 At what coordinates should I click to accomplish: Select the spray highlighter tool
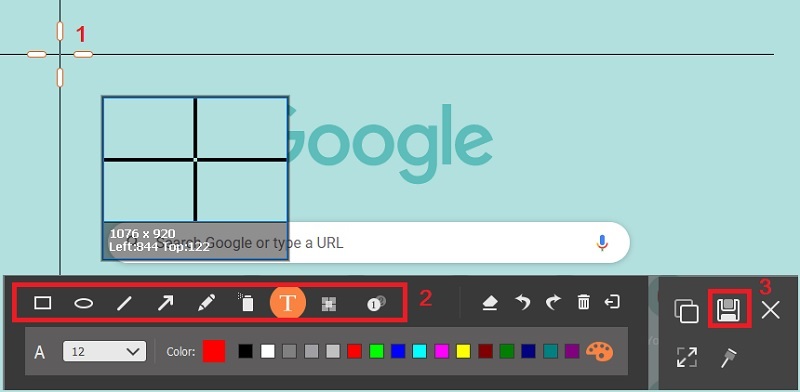point(246,303)
